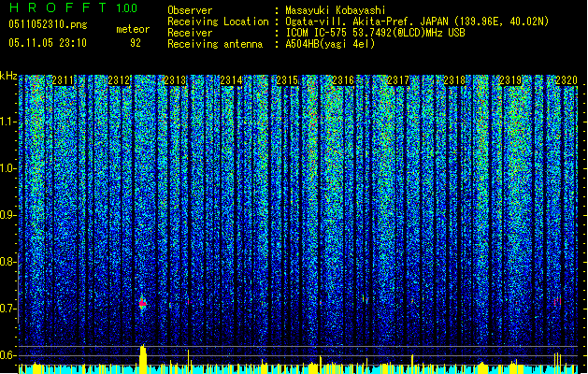Click the 2318 time marker

coord(454,80)
